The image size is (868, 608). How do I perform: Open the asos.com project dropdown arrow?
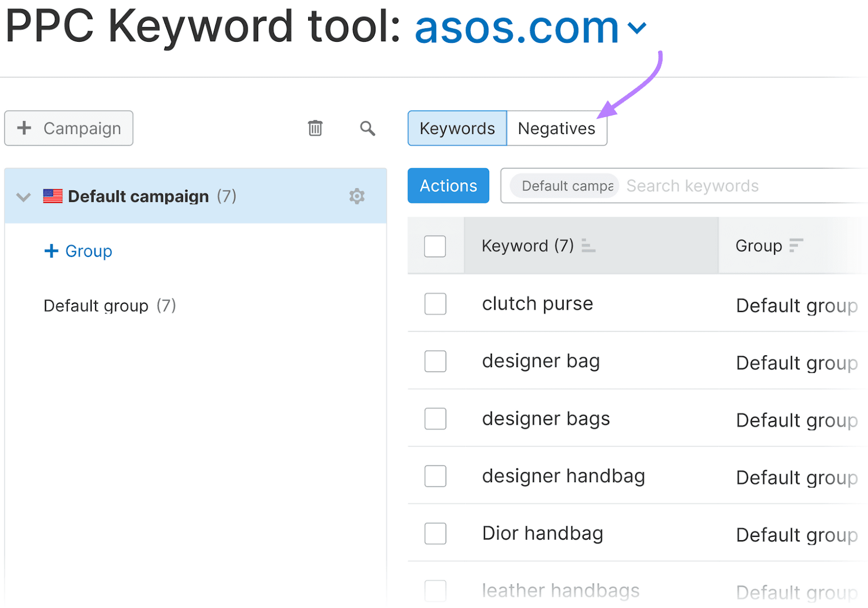click(637, 27)
